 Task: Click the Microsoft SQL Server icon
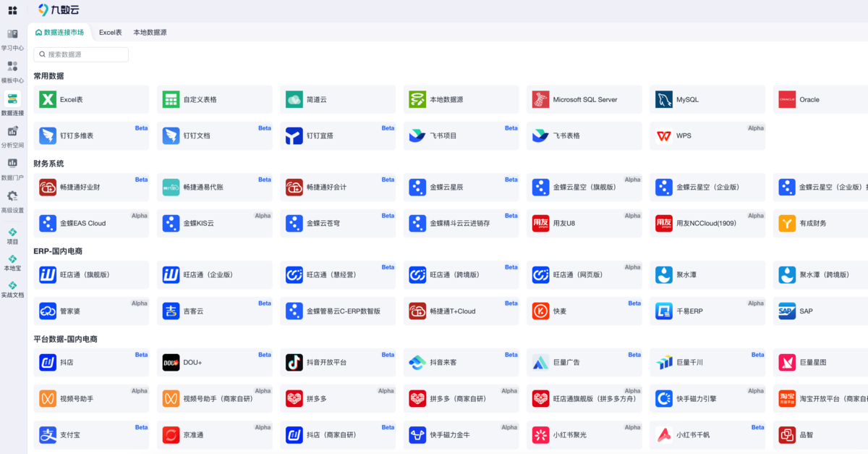point(541,100)
